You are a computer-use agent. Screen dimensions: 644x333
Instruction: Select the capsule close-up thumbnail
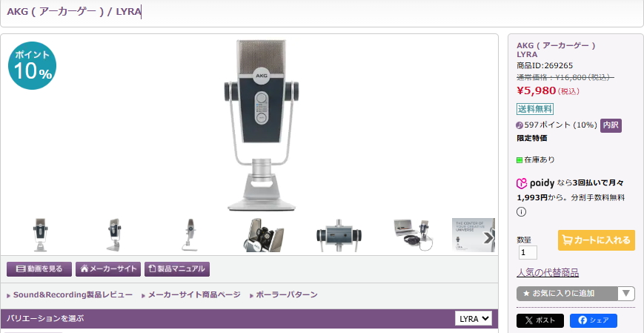[x=263, y=235]
